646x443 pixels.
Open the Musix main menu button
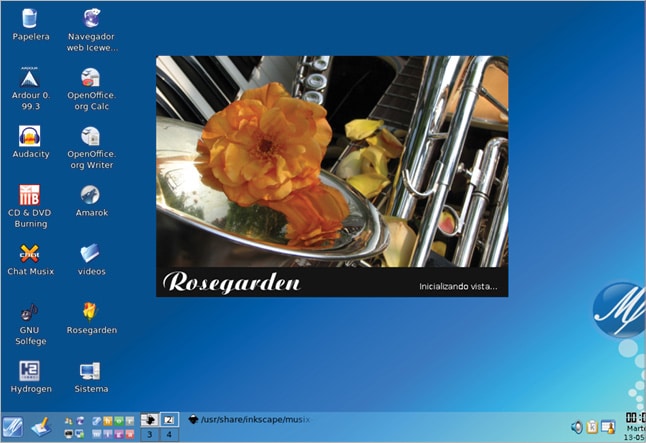coord(13,427)
